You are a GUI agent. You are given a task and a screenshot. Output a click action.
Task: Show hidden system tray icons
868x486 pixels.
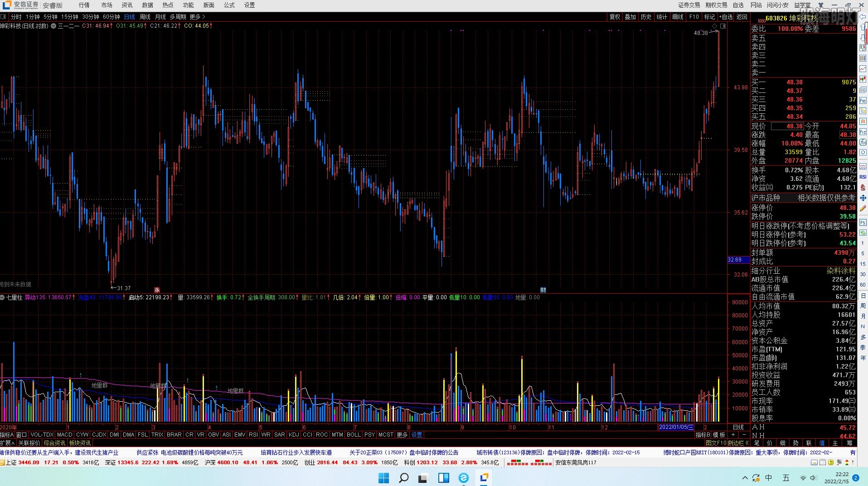[x=745, y=478]
